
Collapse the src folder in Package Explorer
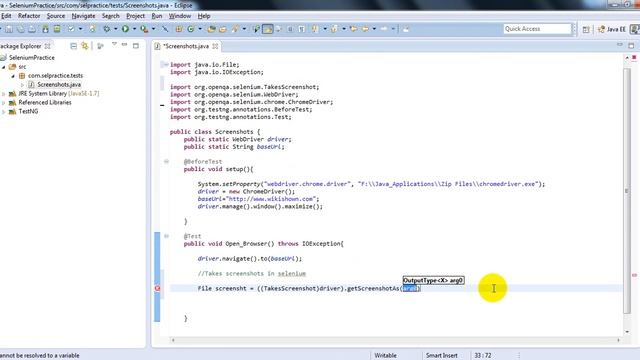(4, 67)
